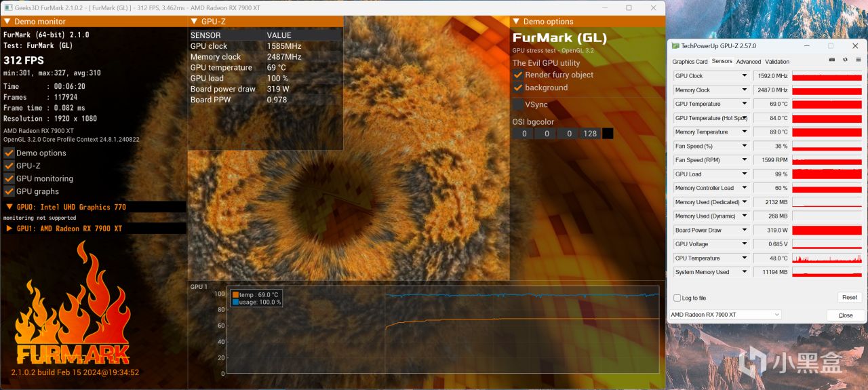Click the Close button in GPU-Z

(x=846, y=315)
